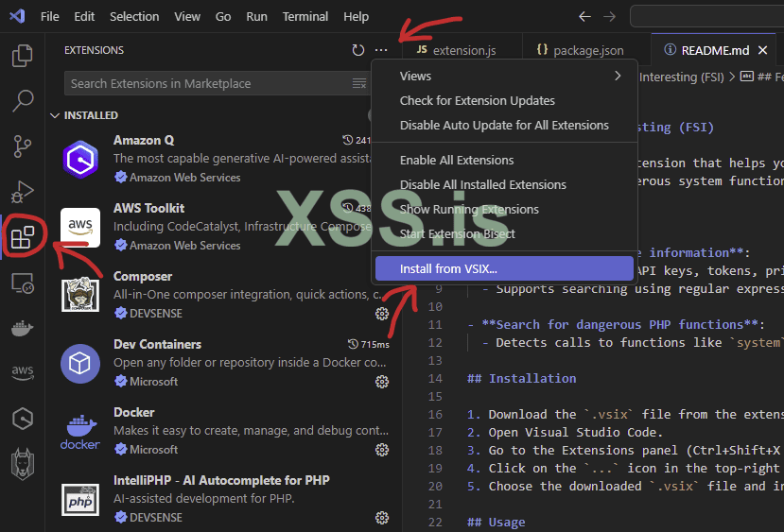Click line number 16 in the gutter
This screenshot has height=532, width=784.
tap(435, 414)
